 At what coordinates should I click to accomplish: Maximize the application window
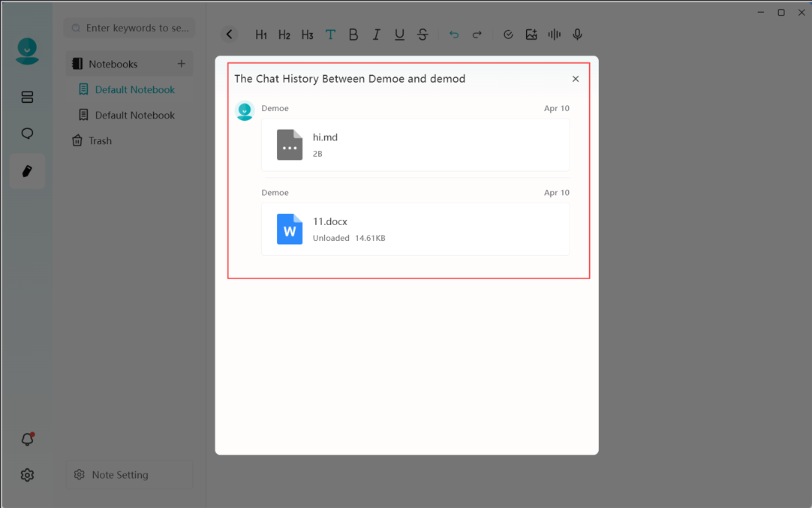[x=781, y=13]
